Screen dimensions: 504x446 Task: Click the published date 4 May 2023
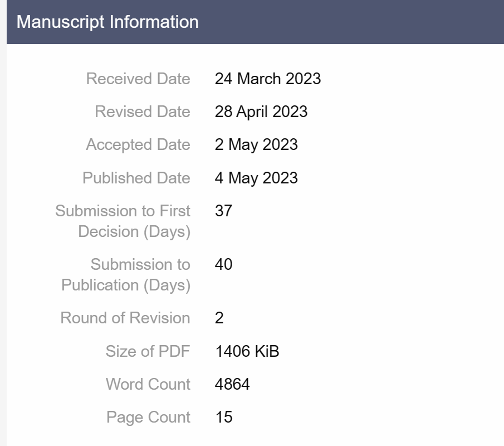point(256,178)
